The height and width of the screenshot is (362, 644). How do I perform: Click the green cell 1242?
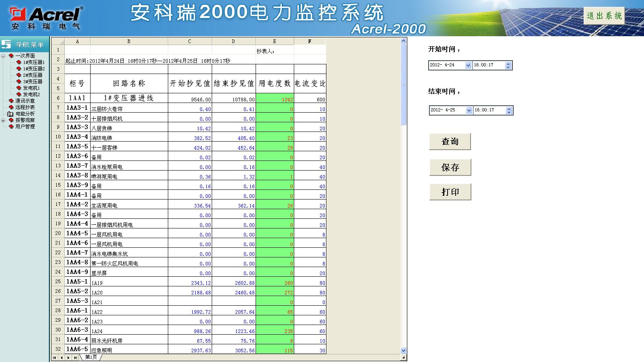[275, 98]
